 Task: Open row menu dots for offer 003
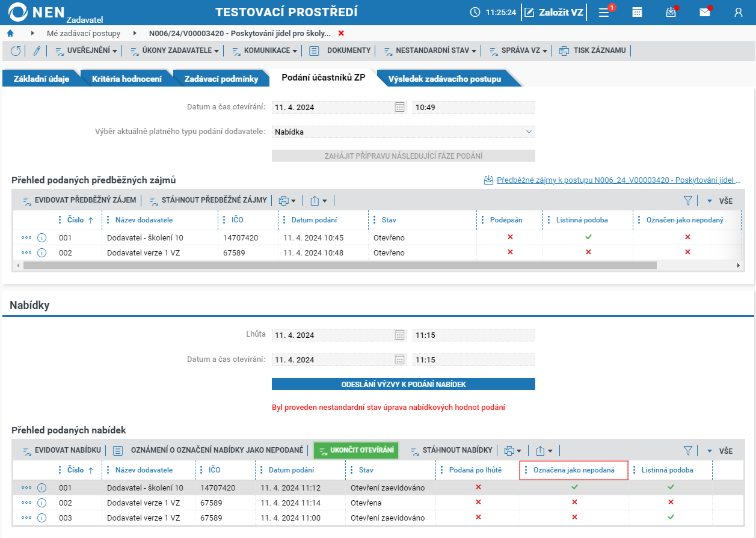(26, 518)
